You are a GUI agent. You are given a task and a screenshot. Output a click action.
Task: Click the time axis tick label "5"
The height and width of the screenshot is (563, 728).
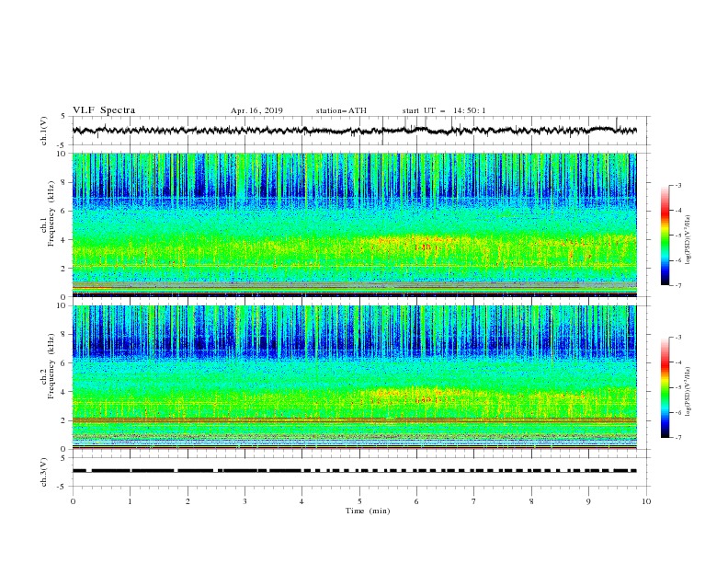[x=359, y=501]
